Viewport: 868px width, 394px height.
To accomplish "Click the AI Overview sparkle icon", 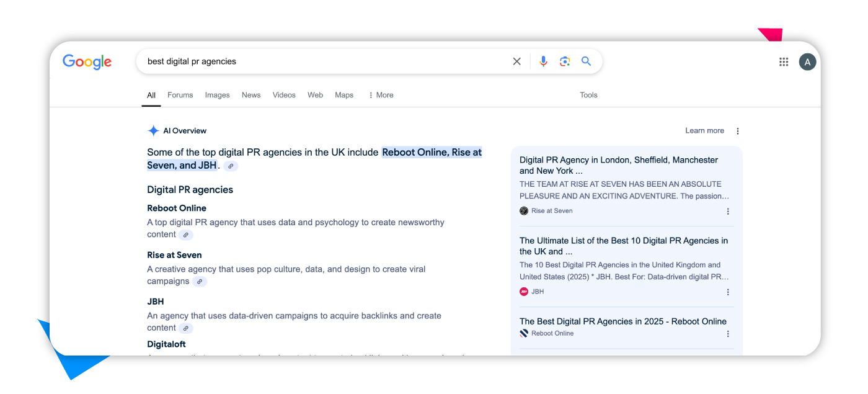I will 153,131.
